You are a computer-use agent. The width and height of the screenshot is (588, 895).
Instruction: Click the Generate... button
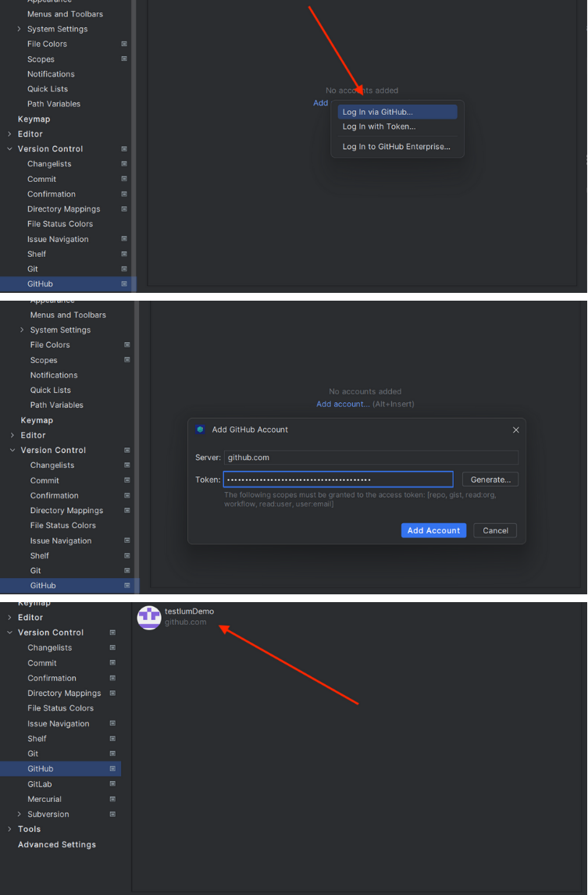tap(490, 480)
